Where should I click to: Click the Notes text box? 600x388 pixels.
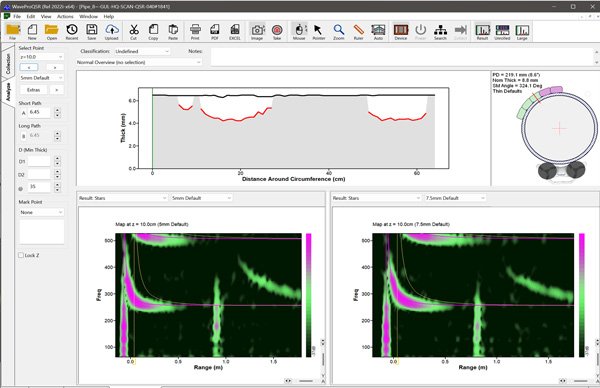point(402,57)
